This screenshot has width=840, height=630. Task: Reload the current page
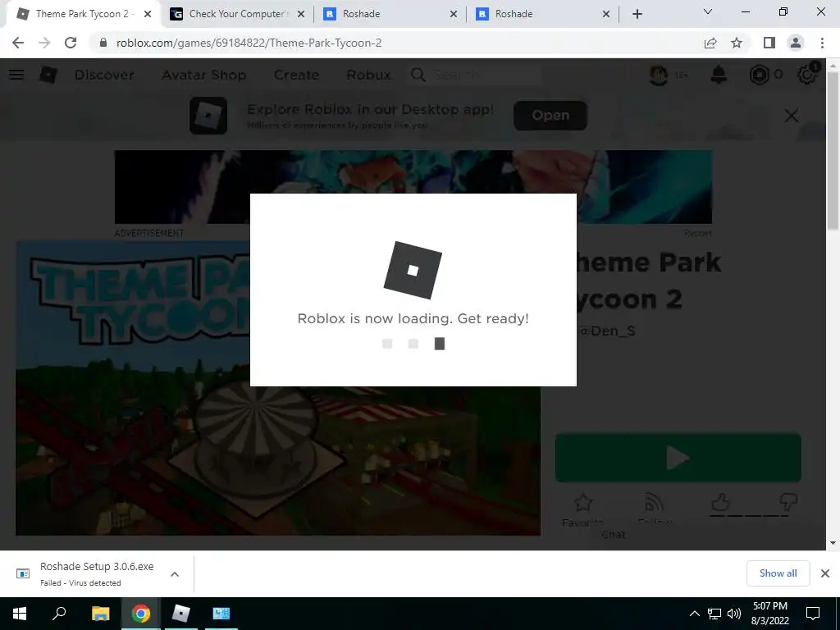point(71,43)
